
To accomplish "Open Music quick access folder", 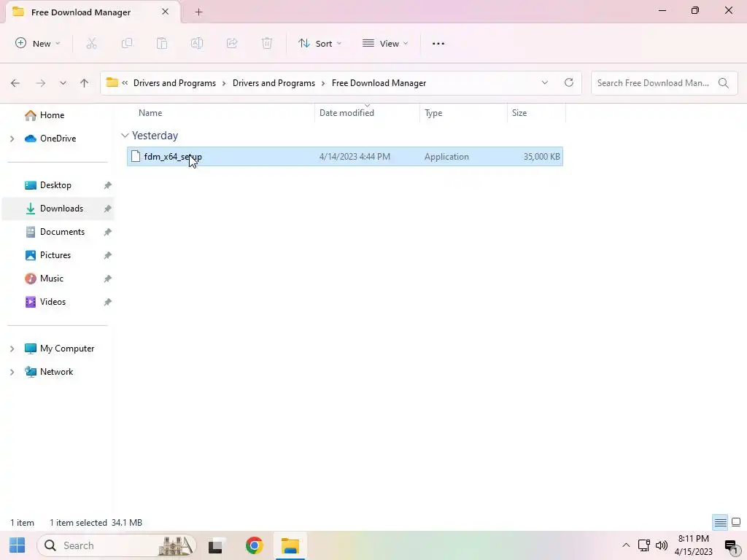I will [52, 278].
